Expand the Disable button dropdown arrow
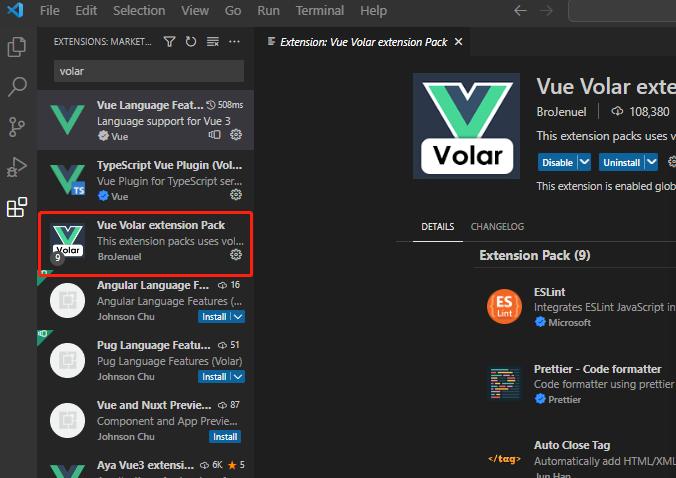The width and height of the screenshot is (676, 478). pos(584,162)
